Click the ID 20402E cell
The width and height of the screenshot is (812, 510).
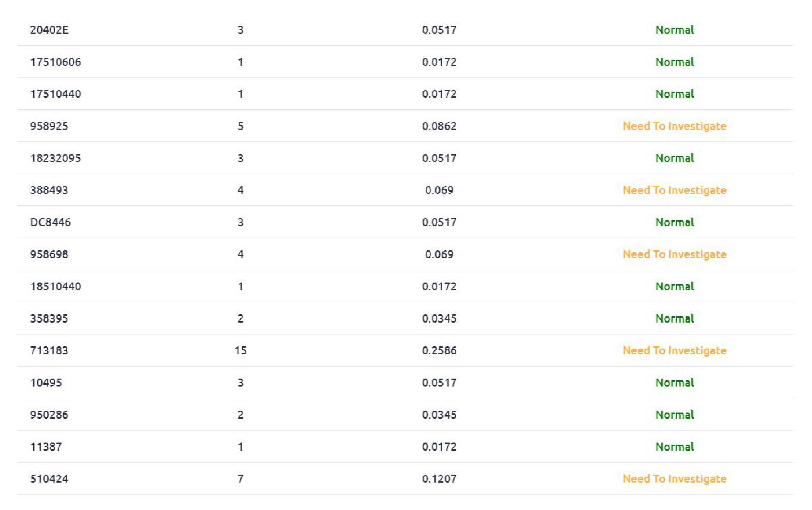49,30
